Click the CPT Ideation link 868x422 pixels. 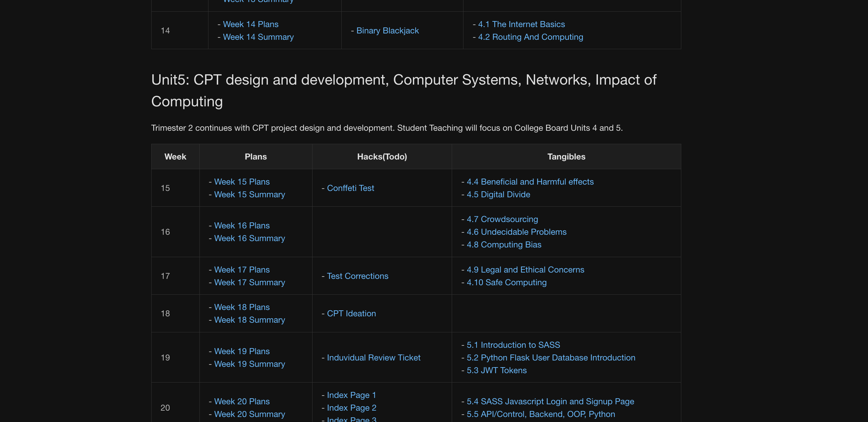[x=351, y=314]
